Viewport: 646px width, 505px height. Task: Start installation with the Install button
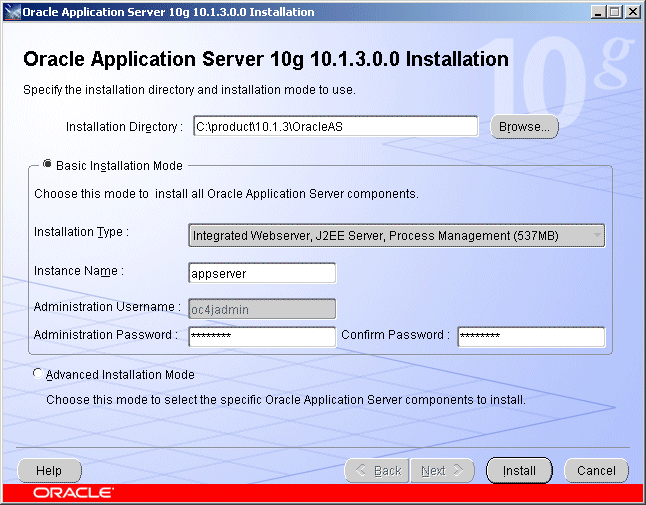pyautogui.click(x=519, y=470)
